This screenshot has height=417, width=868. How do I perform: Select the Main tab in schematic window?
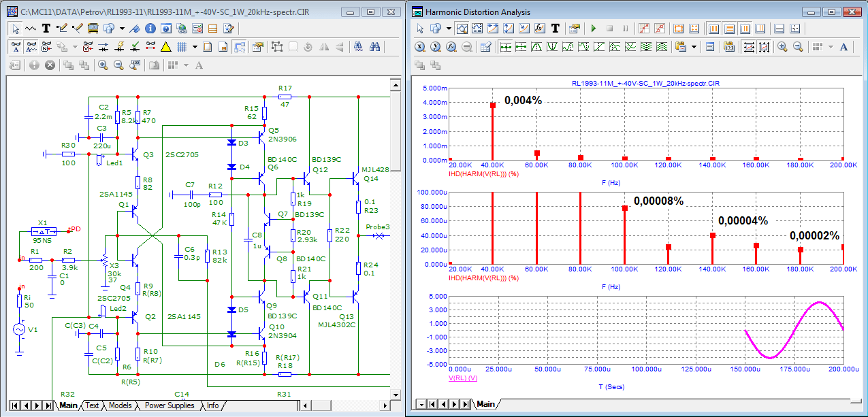coord(68,405)
